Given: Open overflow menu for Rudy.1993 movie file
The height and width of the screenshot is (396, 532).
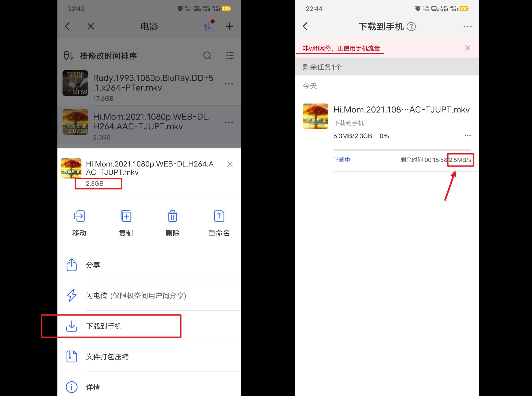Looking at the screenshot, I should [228, 83].
